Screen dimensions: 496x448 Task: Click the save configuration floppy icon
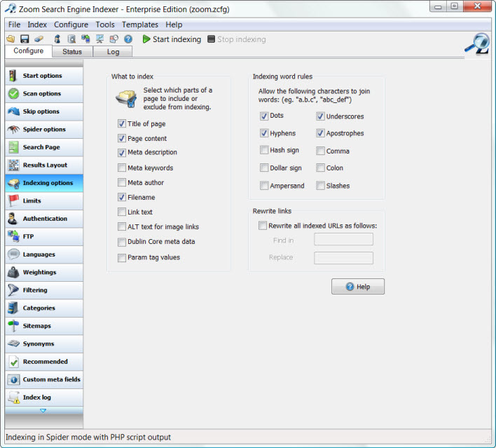coord(25,39)
